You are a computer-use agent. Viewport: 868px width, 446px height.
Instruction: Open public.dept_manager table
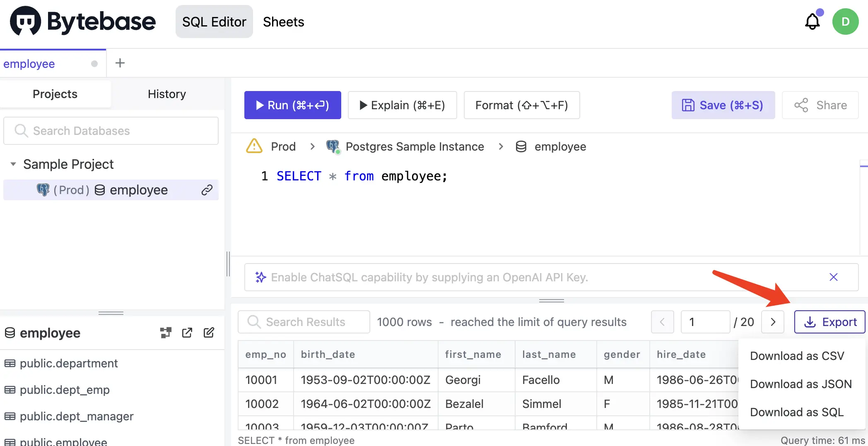[77, 416]
